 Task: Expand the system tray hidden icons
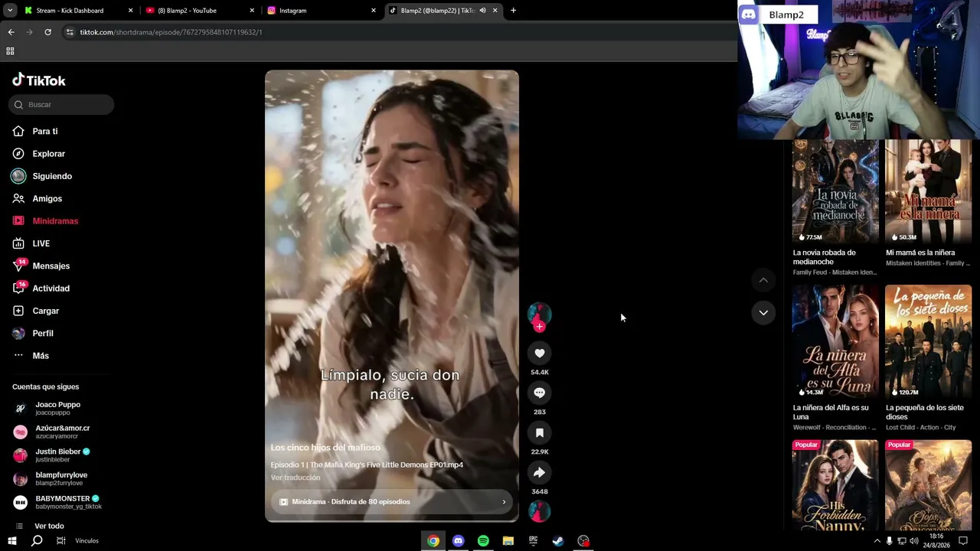point(877,541)
